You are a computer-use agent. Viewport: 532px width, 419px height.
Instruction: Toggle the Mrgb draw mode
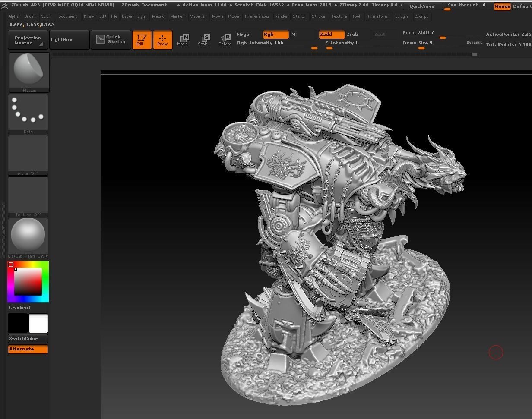(249, 35)
